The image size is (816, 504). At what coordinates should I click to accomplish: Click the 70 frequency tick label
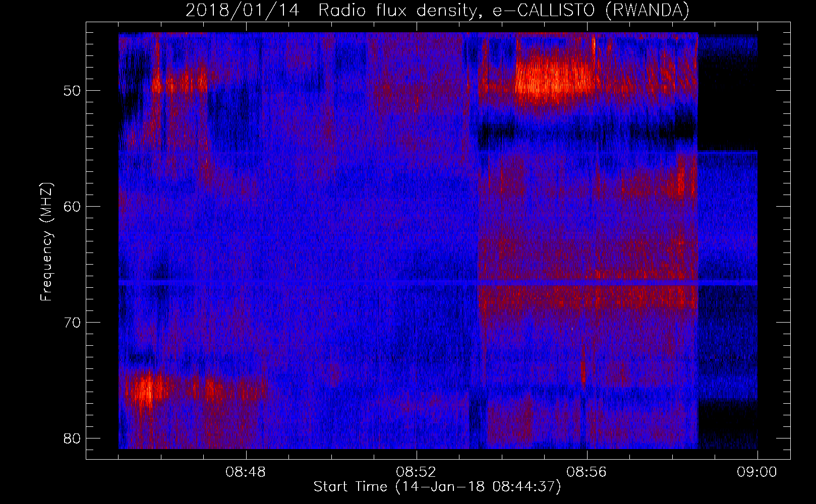tap(73, 322)
